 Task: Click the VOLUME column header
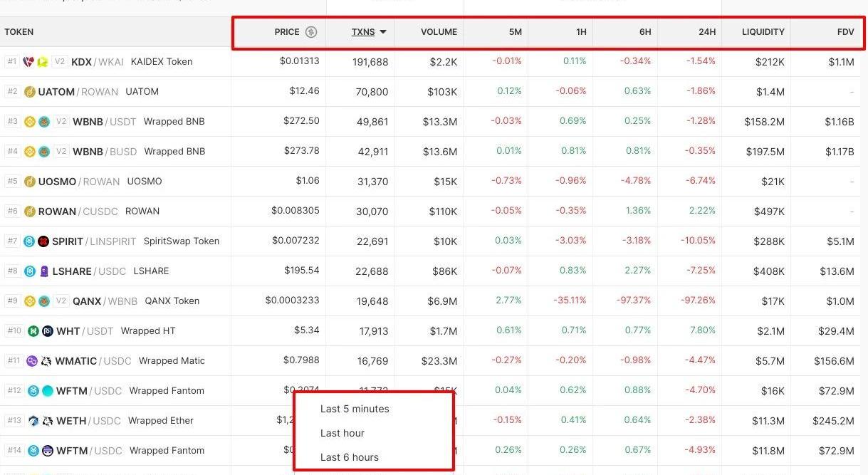pyautogui.click(x=439, y=32)
